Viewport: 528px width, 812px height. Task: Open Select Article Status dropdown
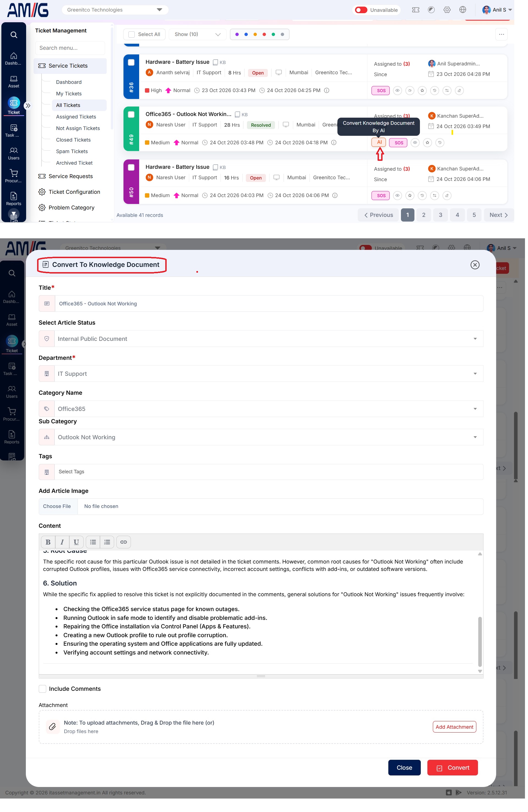(x=261, y=339)
